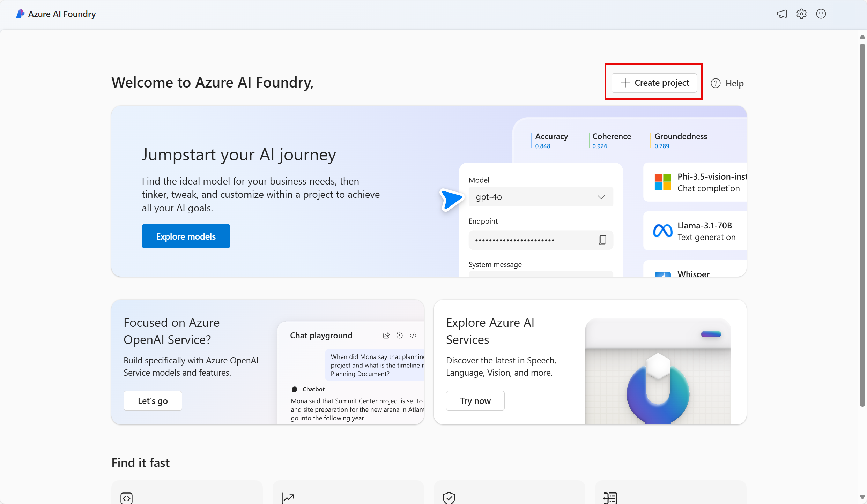Open settings via the gear icon
This screenshot has height=504, width=867.
801,14
